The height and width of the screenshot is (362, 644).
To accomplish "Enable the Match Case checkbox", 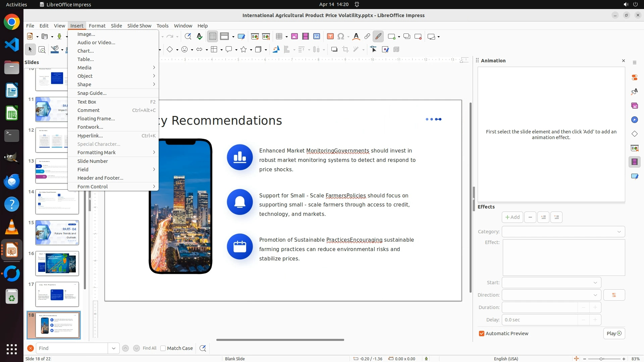I will click(163, 348).
